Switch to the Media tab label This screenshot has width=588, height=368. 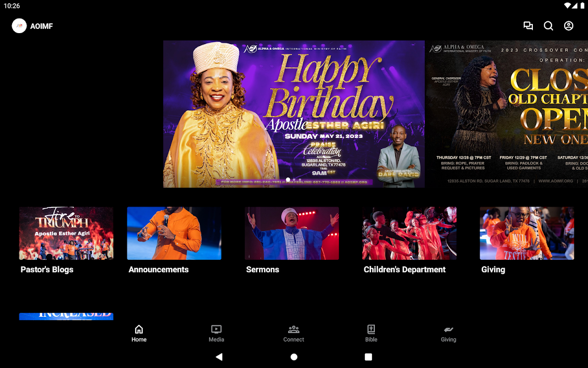coord(216,339)
